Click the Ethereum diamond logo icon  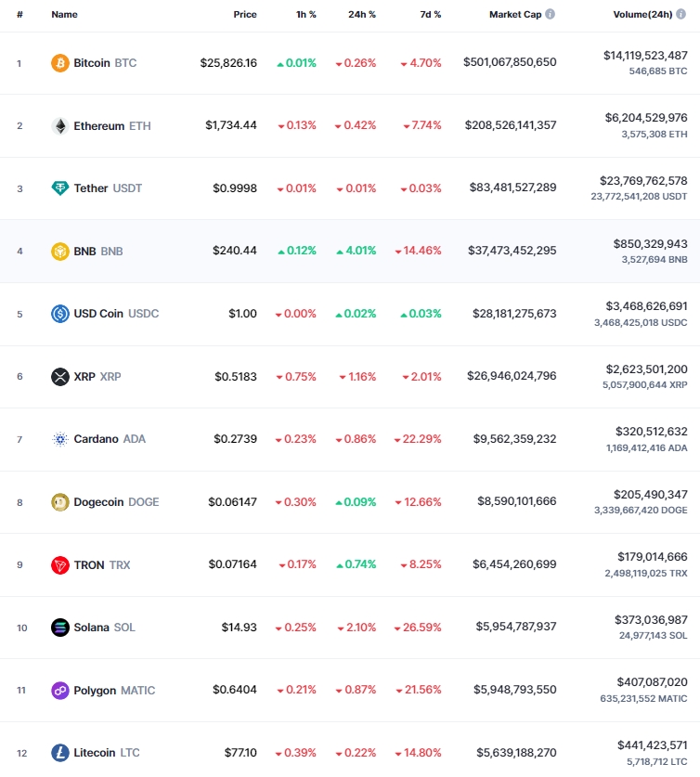60,126
